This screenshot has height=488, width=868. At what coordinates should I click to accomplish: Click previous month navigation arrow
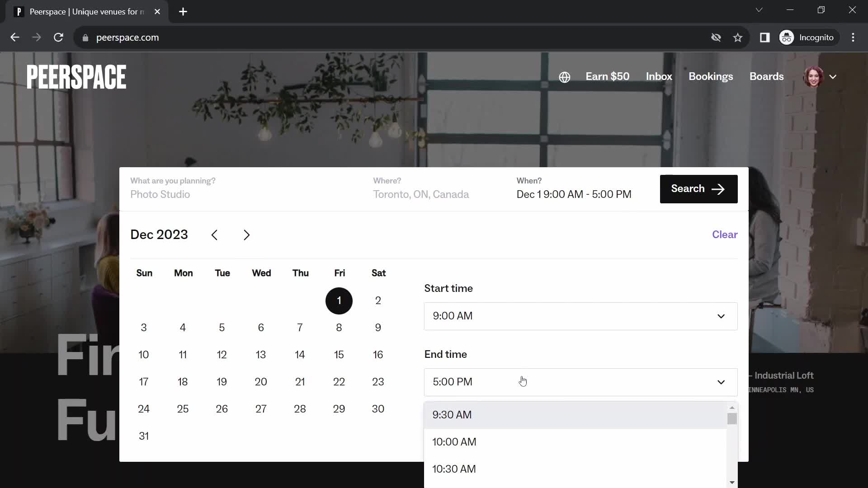(x=215, y=234)
